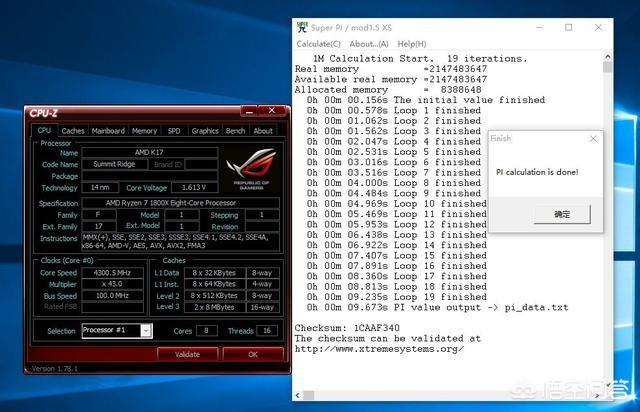Screen dimensions: 640x412
Task: Open the Bench tab in CPU-Z
Action: pyautogui.click(x=236, y=131)
